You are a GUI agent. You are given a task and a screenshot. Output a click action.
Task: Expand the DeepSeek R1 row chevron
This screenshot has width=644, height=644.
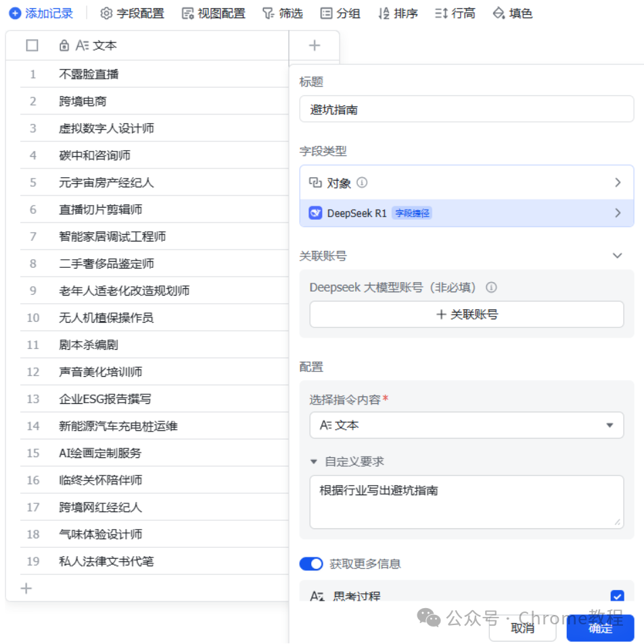618,212
